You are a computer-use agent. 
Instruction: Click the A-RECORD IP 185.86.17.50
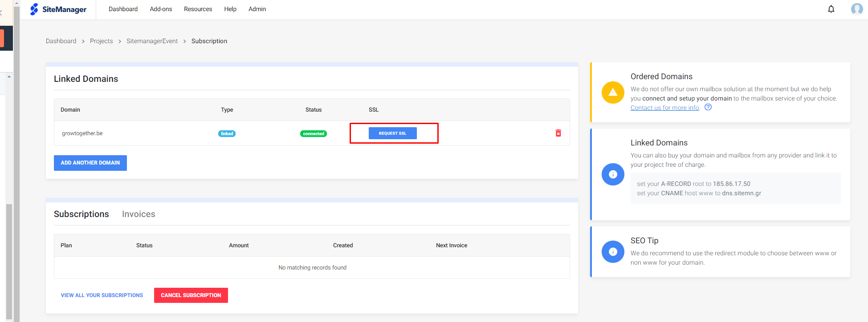732,184
